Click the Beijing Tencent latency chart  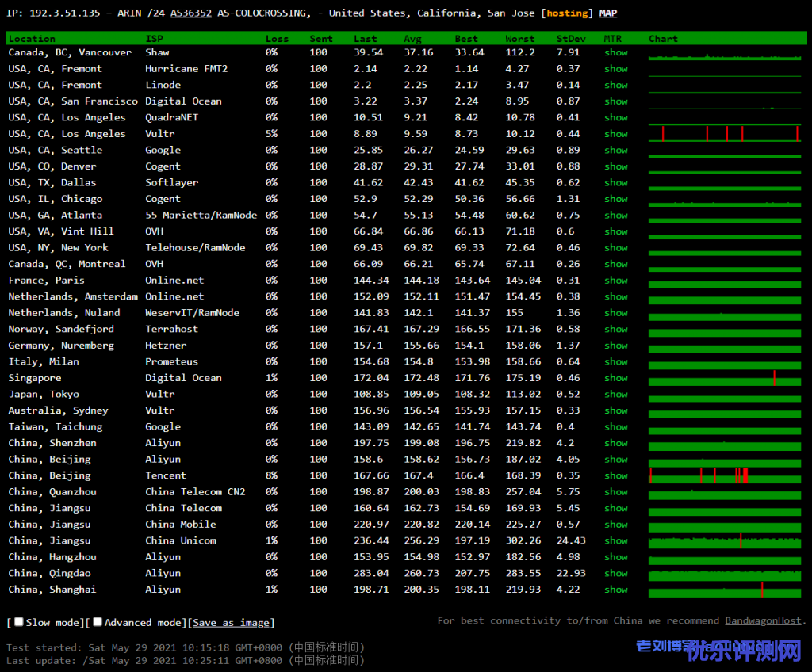[724, 475]
